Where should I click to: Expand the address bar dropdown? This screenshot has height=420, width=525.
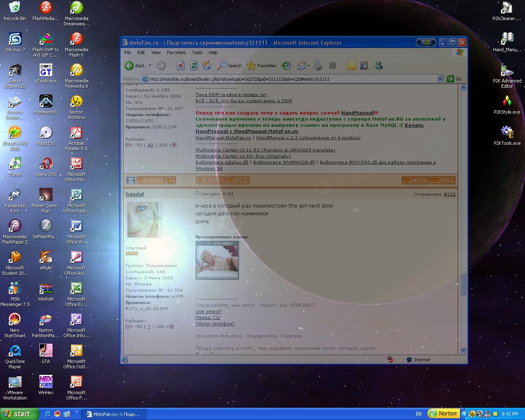[x=440, y=79]
